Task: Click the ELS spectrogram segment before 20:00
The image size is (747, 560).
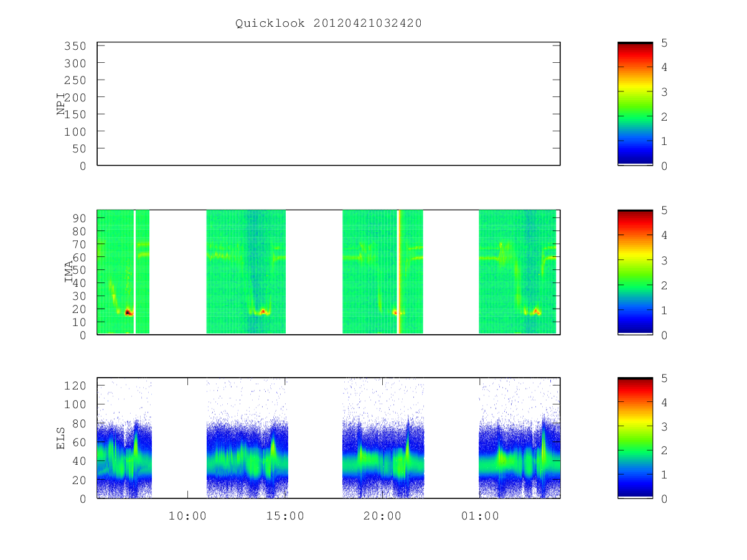Action: (x=383, y=438)
